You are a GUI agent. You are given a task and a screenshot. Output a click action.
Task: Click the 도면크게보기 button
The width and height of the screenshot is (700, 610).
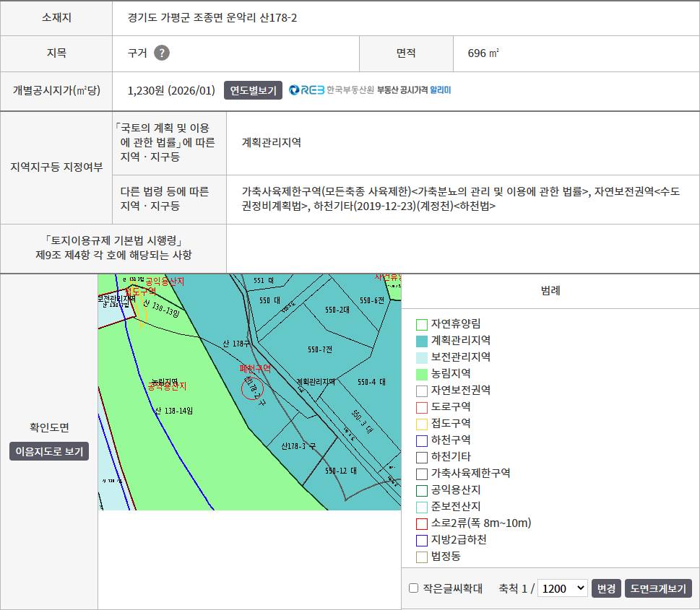(x=658, y=588)
